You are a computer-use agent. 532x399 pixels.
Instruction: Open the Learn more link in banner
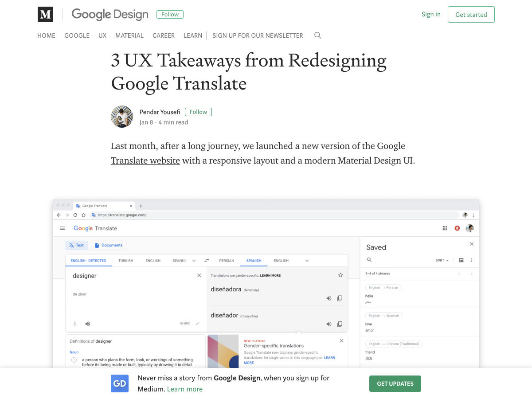(x=185, y=389)
